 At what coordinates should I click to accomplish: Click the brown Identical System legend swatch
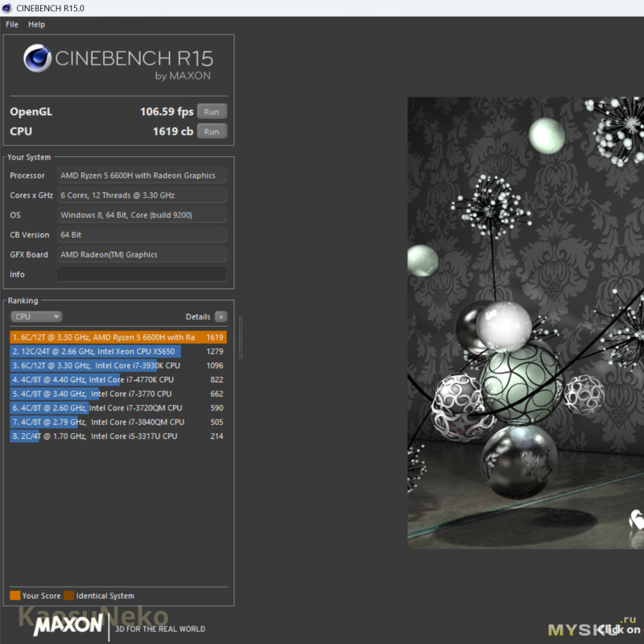click(69, 596)
